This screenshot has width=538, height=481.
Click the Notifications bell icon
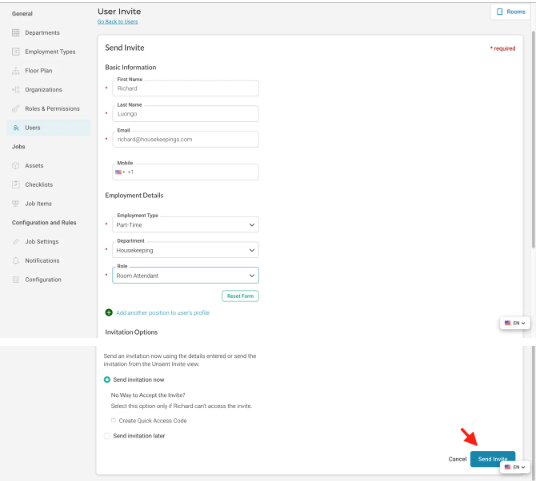[x=15, y=261]
